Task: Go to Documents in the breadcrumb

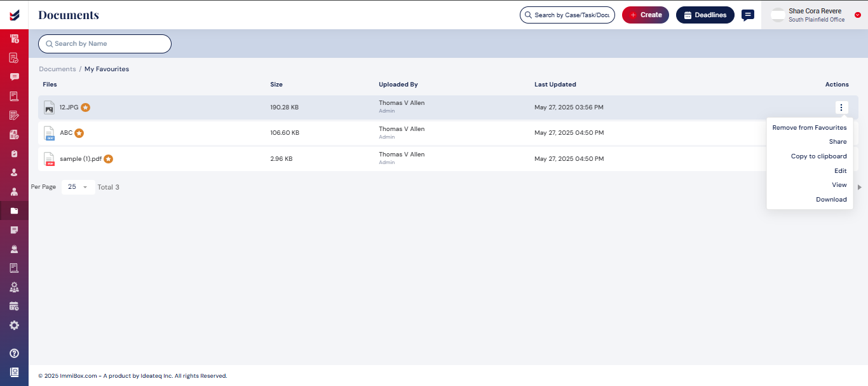Action: [57, 69]
